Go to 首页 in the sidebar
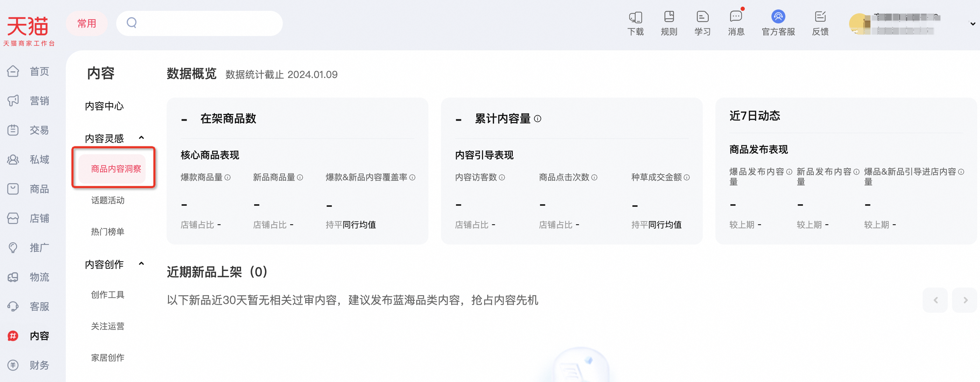 (29, 71)
